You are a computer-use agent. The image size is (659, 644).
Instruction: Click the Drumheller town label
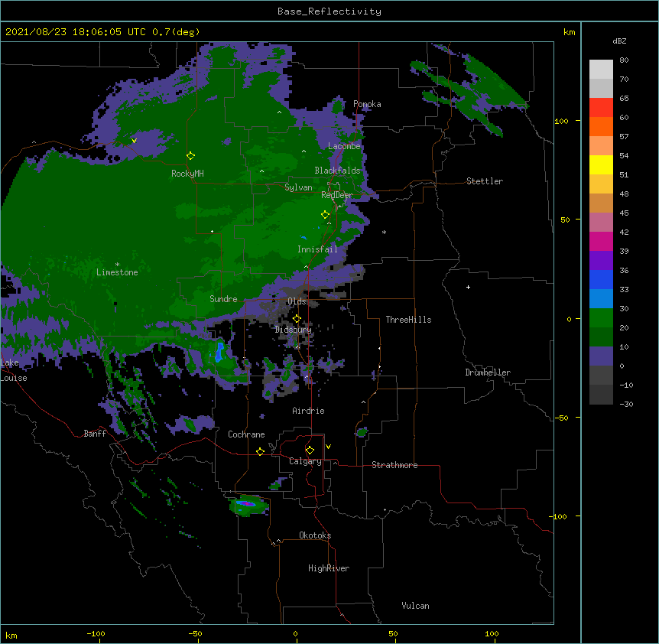(488, 372)
